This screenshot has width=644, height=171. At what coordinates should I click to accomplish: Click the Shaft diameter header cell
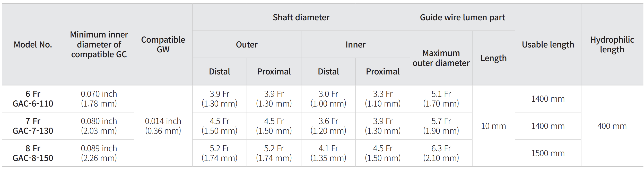pyautogui.click(x=301, y=17)
